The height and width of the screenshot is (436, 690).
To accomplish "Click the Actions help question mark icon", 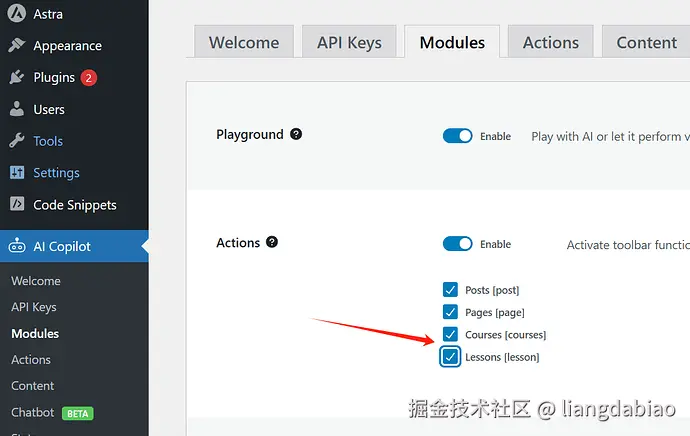I will pos(272,242).
